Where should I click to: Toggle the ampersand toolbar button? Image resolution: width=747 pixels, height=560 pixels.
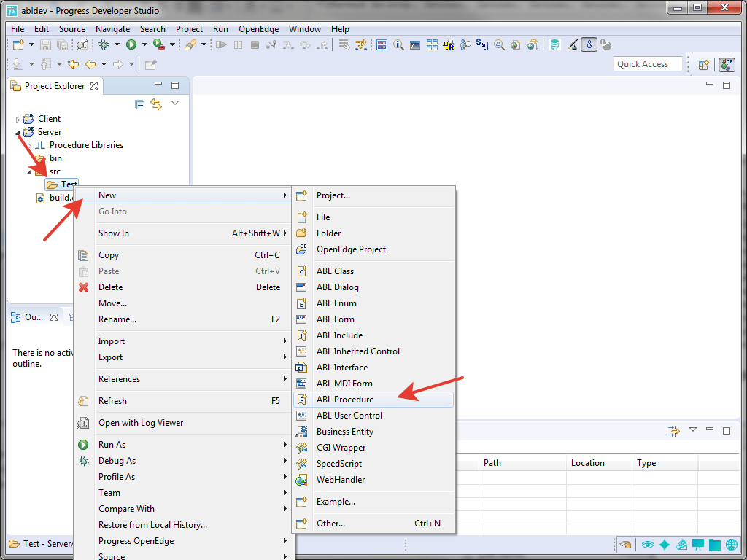coord(589,44)
